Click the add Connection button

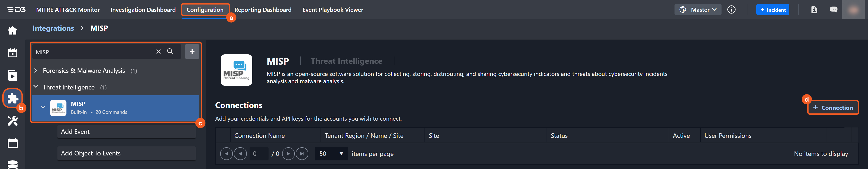point(833,108)
